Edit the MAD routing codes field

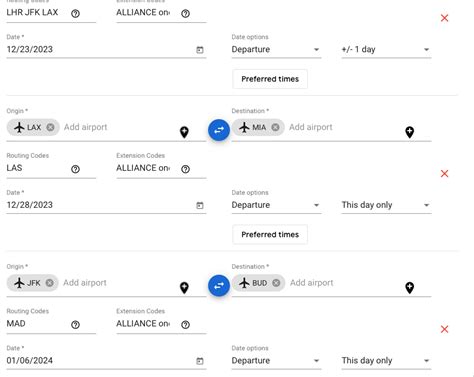(37, 324)
